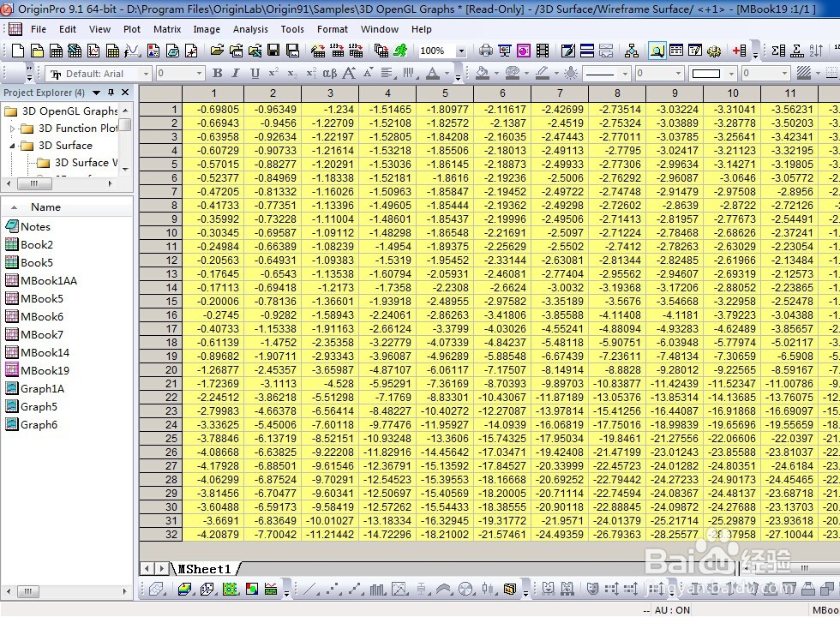Open the border rectangle style dropdown
Image resolution: width=840 pixels, height=617 pixels.
point(731,74)
